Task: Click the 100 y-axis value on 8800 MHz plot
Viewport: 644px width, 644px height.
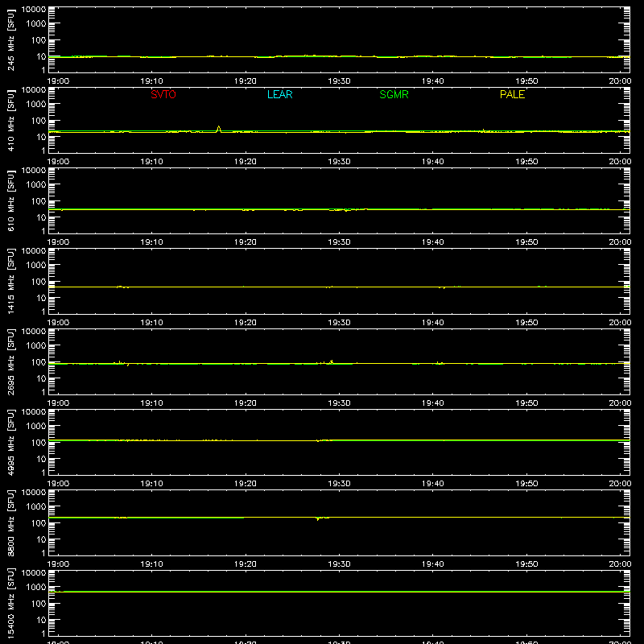Action: tap(39, 523)
